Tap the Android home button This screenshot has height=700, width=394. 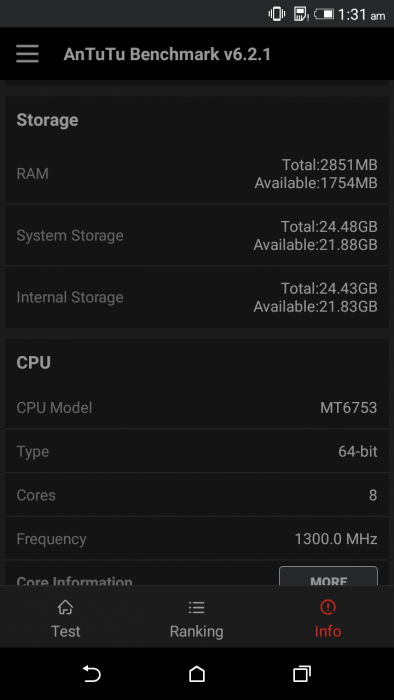pyautogui.click(x=197, y=673)
